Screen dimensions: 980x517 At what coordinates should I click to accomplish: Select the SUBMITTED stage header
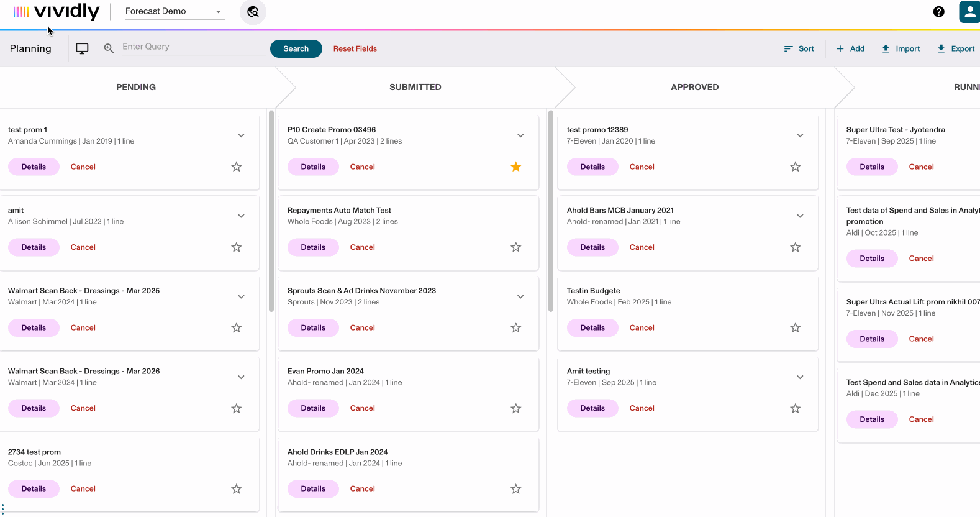[x=415, y=87]
